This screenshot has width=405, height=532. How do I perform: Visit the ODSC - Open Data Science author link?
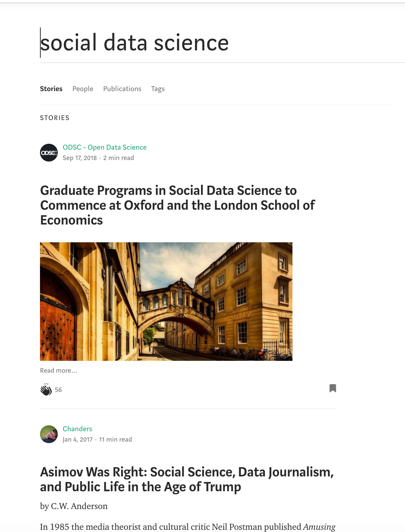click(x=104, y=147)
